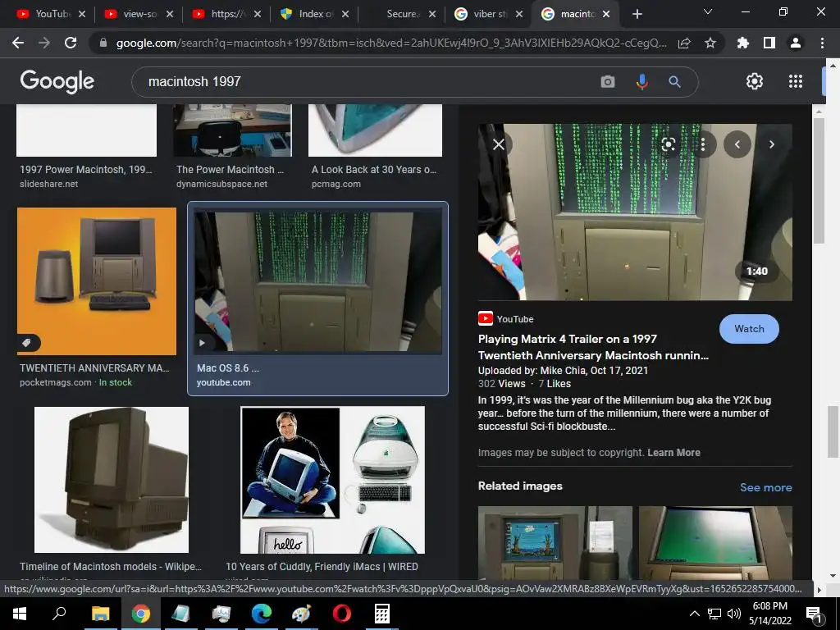Show the previous image in preview
This screenshot has height=630, width=840.
click(737, 144)
